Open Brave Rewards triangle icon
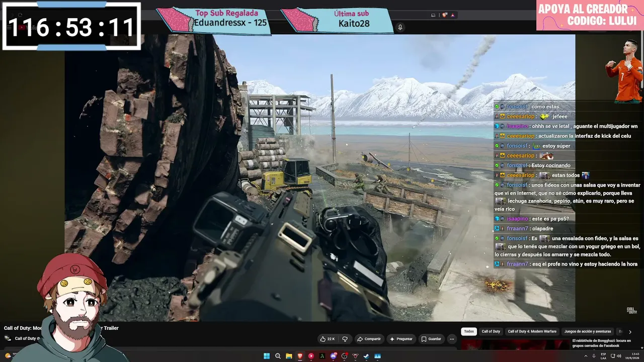Viewport: 644px width, 362px height. (452, 15)
